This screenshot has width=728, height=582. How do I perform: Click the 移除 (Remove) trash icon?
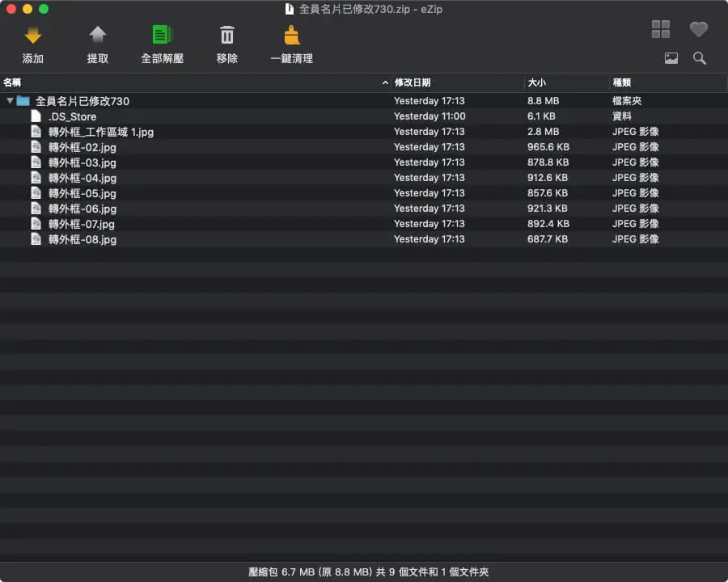[227, 36]
